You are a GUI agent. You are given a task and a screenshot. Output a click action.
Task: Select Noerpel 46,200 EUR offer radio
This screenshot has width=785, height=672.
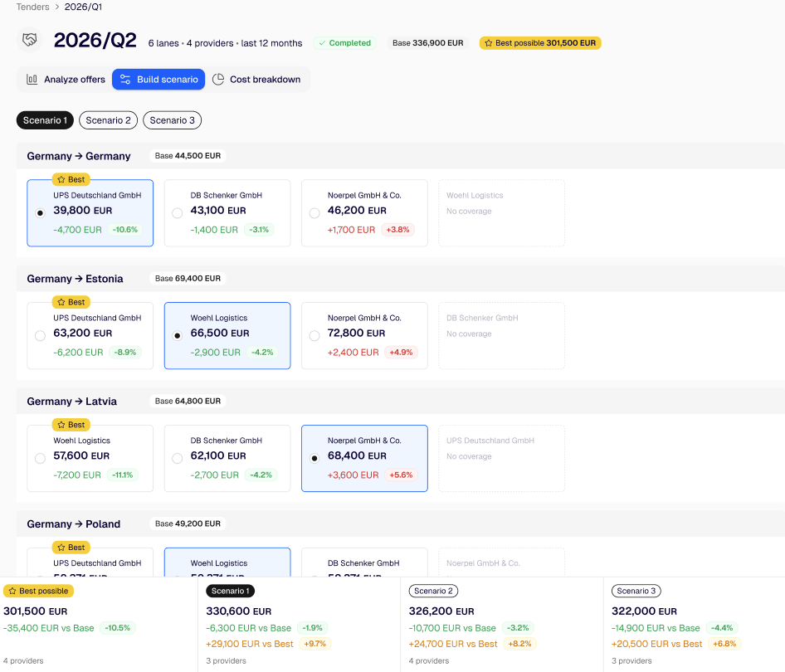314,213
